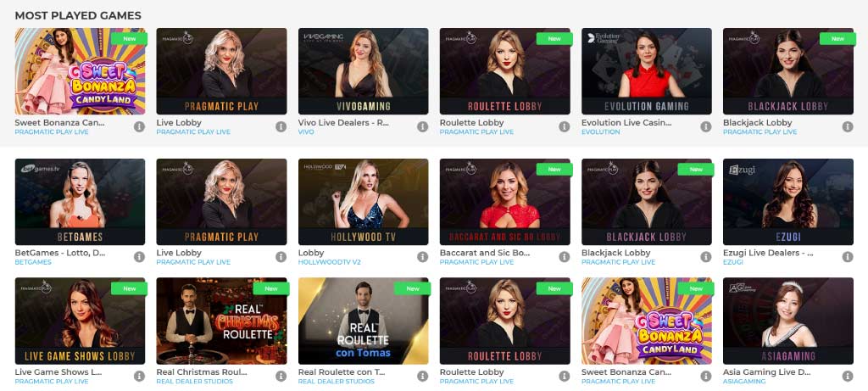
Task: View info for Baccarat and Sic Bo
Action: click(564, 257)
